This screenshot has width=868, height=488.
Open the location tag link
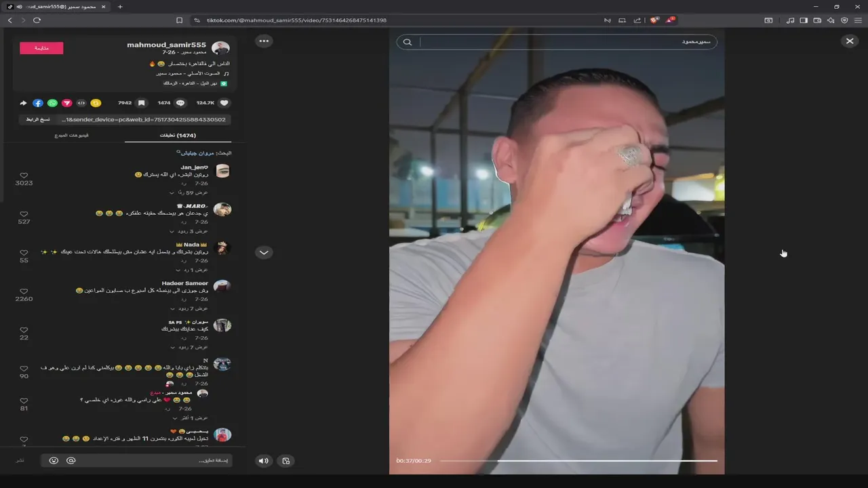pyautogui.click(x=195, y=83)
